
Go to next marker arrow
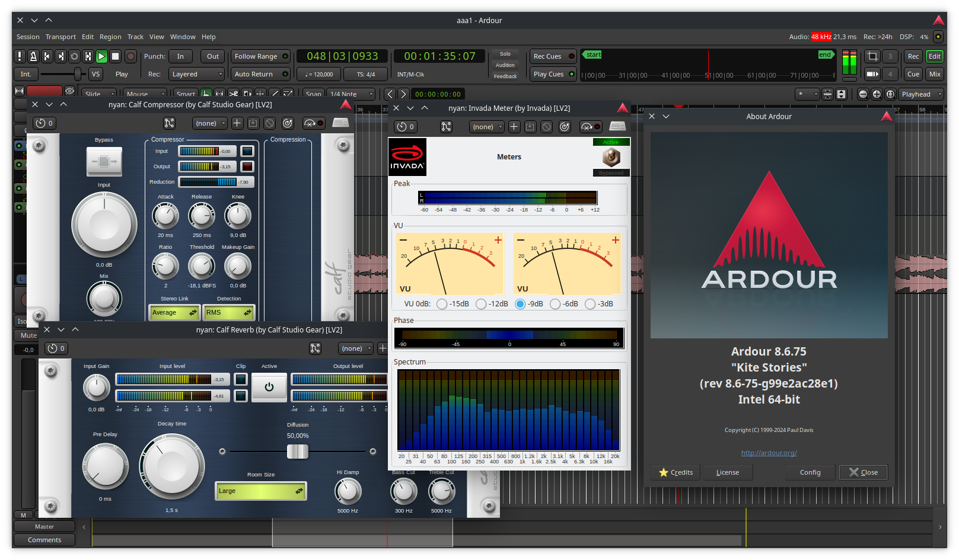click(x=403, y=94)
